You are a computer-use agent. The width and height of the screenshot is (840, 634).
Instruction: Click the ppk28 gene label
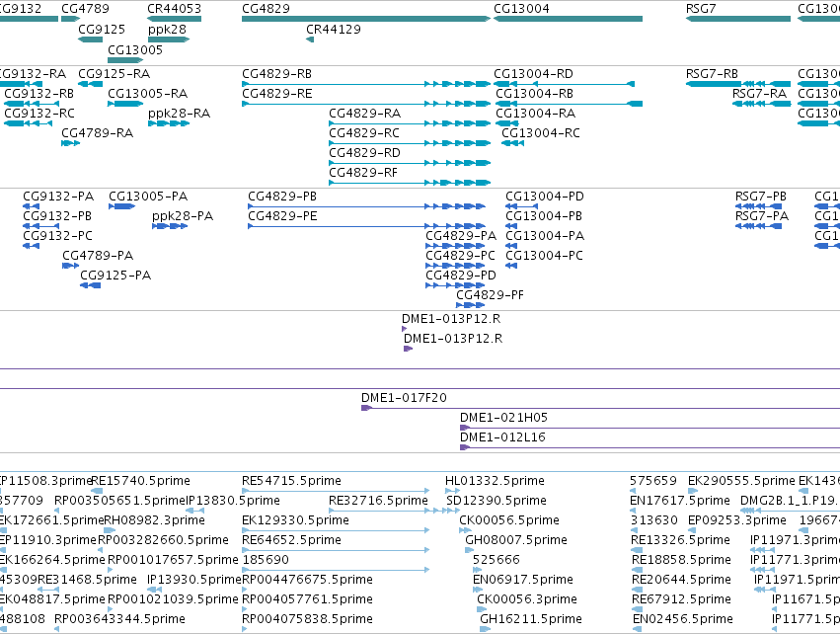pyautogui.click(x=167, y=29)
